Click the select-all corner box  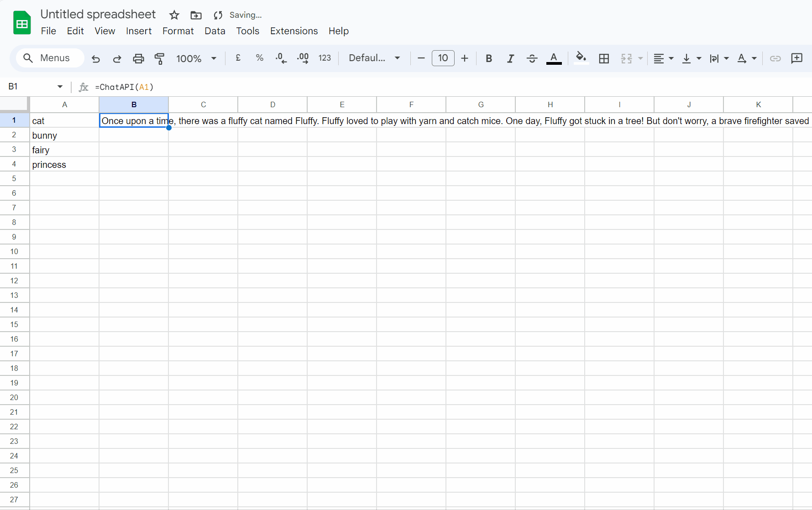[15, 104]
